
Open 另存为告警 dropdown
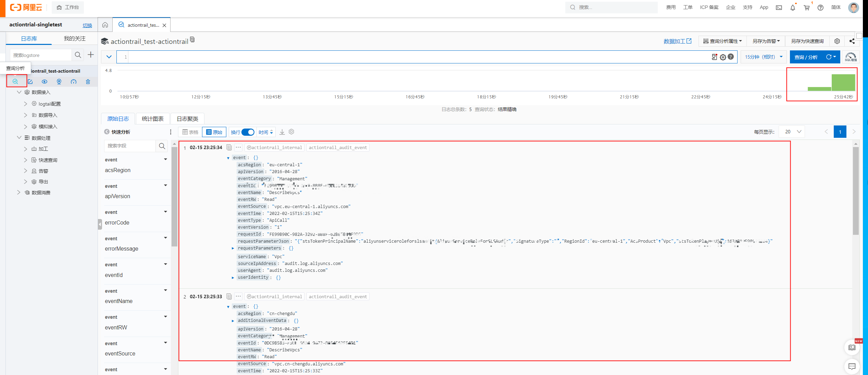point(766,41)
